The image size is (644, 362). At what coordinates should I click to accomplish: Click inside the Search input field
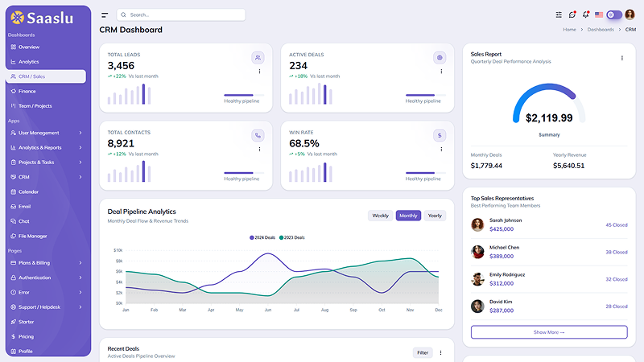pos(181,15)
